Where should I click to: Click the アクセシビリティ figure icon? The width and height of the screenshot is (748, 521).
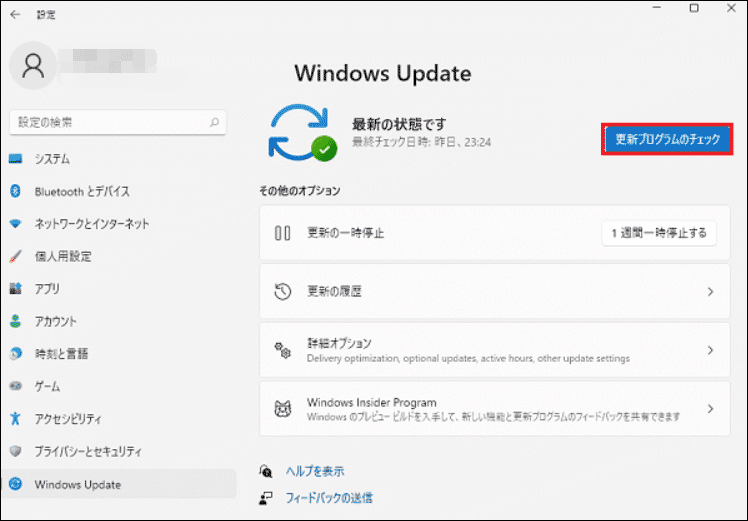pos(15,418)
